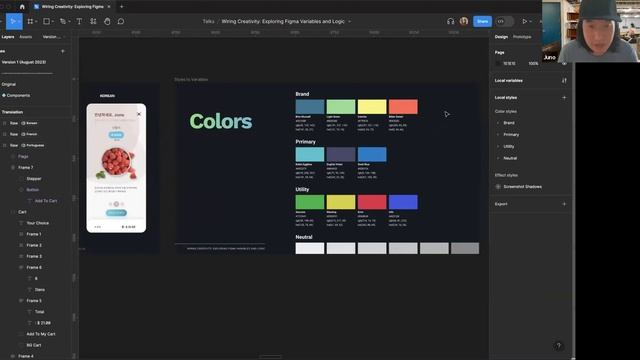Select the Stepper layer
The height and width of the screenshot is (360, 640).
[34, 179]
